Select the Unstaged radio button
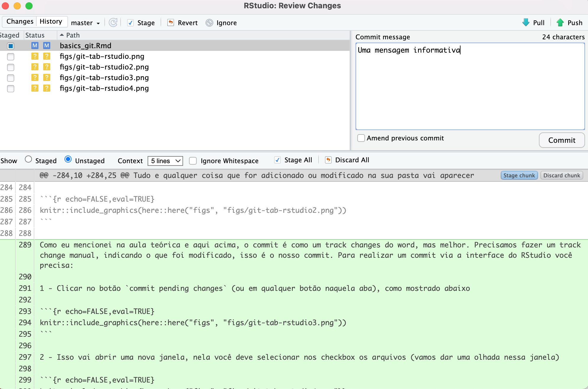The image size is (588, 389). point(68,159)
